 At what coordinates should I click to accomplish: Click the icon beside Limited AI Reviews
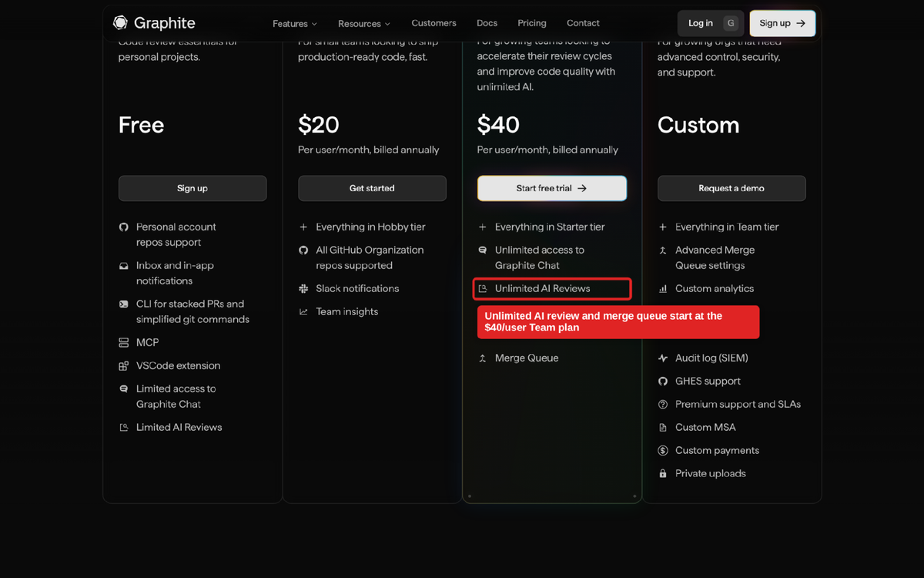(123, 427)
